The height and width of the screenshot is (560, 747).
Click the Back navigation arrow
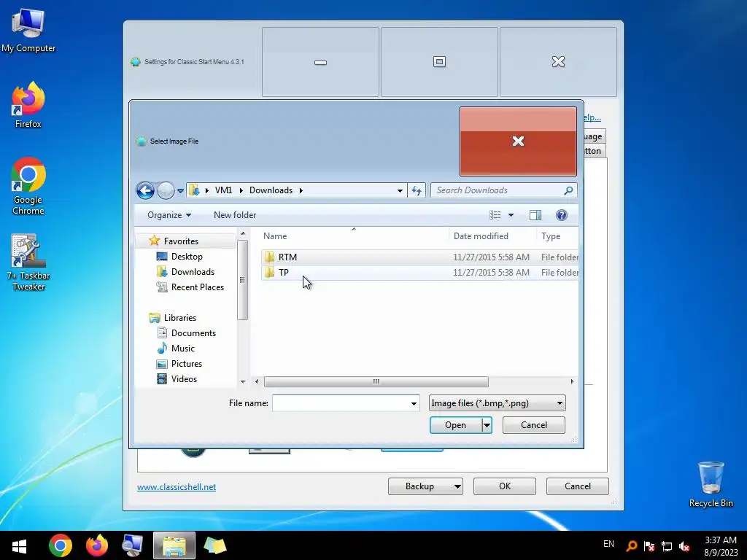145,190
